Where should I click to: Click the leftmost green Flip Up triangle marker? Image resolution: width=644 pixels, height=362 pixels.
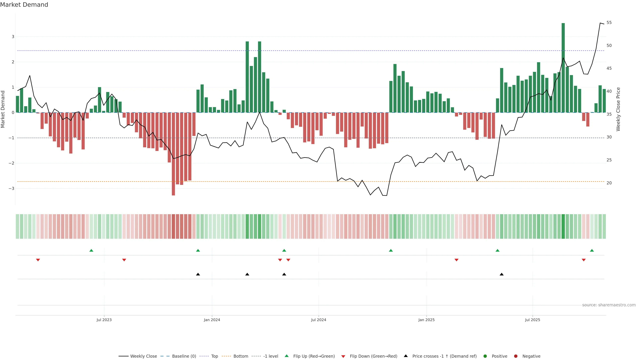91,251
